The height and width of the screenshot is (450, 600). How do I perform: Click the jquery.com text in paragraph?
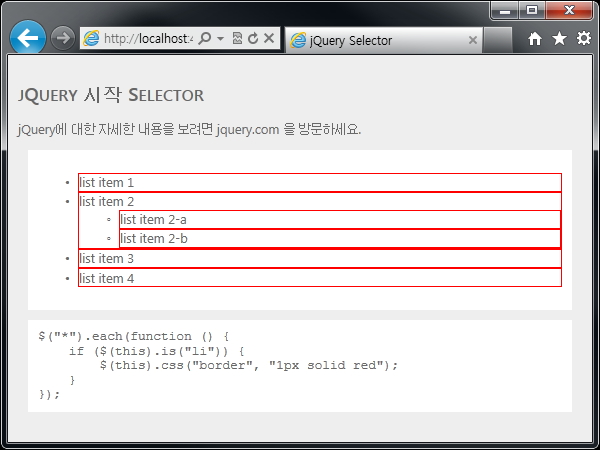pos(248,130)
